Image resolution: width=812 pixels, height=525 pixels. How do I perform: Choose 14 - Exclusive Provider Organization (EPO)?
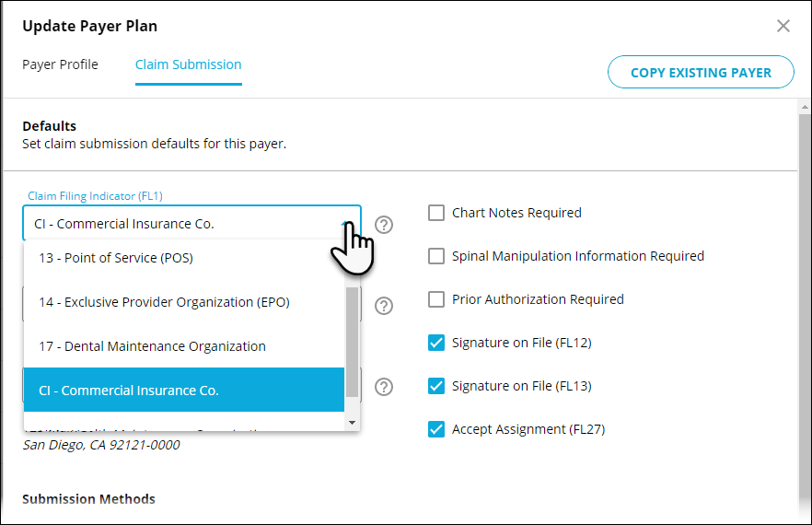click(184, 301)
